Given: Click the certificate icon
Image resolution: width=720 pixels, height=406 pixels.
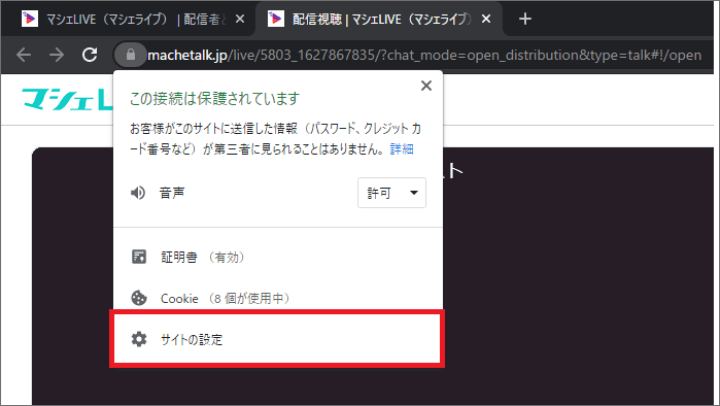Looking at the screenshot, I should coord(139,257).
